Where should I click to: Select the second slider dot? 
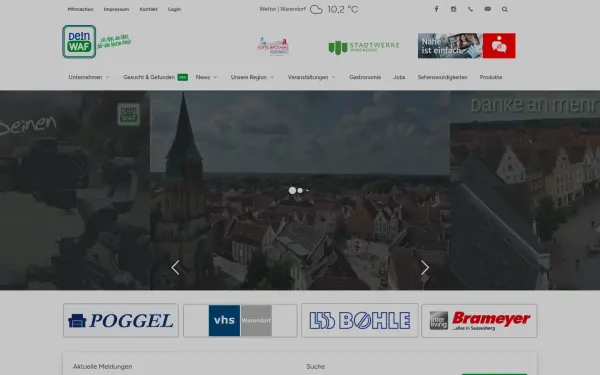point(300,190)
